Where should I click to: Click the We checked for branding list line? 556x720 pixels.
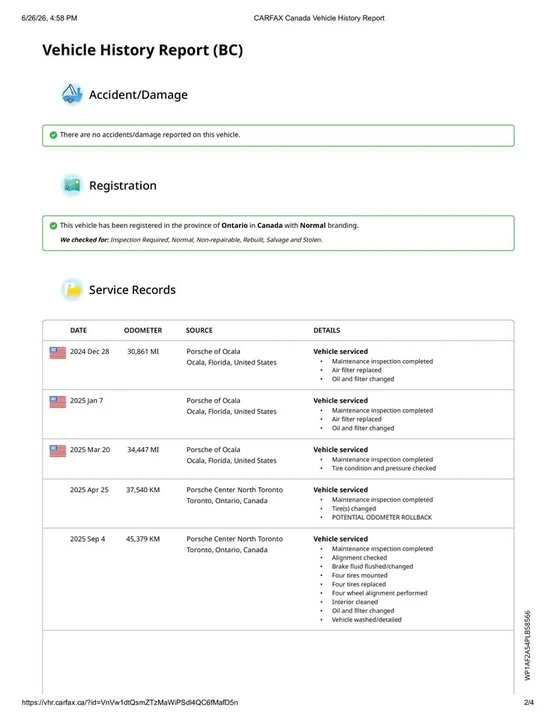191,240
